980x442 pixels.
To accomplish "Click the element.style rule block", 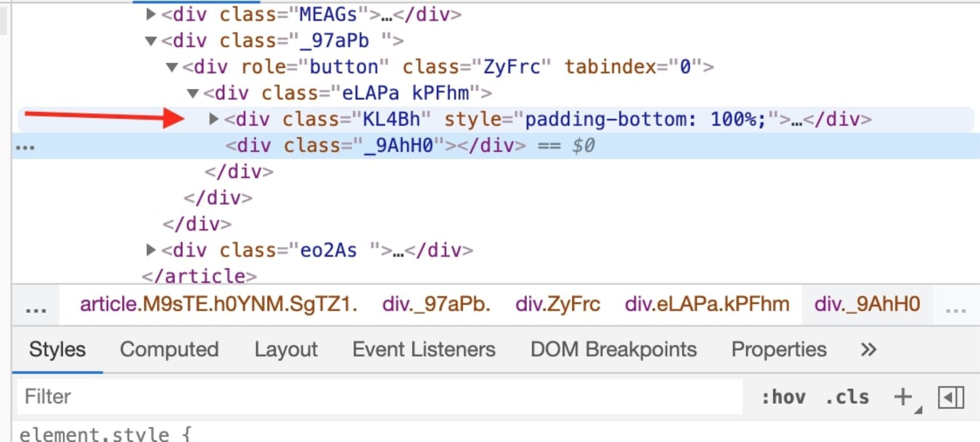I will [105, 434].
